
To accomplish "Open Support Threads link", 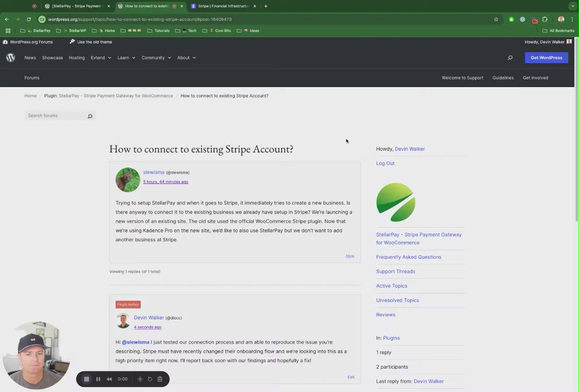I will coord(395,271).
